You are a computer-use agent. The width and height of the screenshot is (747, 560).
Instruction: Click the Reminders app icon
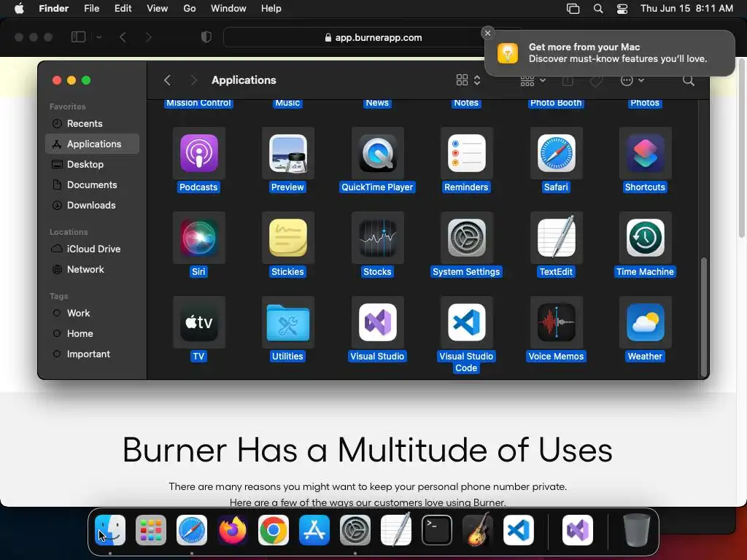coord(466,153)
